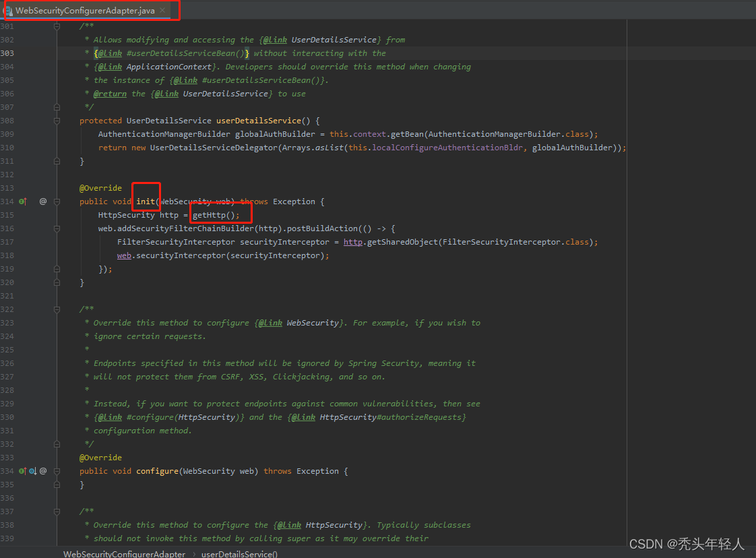Collapse the Javadoc comment starting at line 322
This screenshot has height=558, width=756.
pos(57,309)
